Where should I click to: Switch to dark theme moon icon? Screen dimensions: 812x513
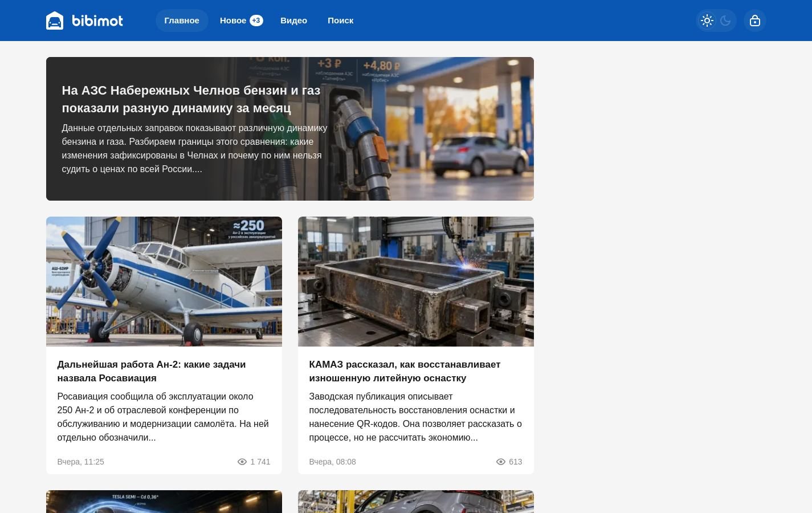[x=725, y=21]
